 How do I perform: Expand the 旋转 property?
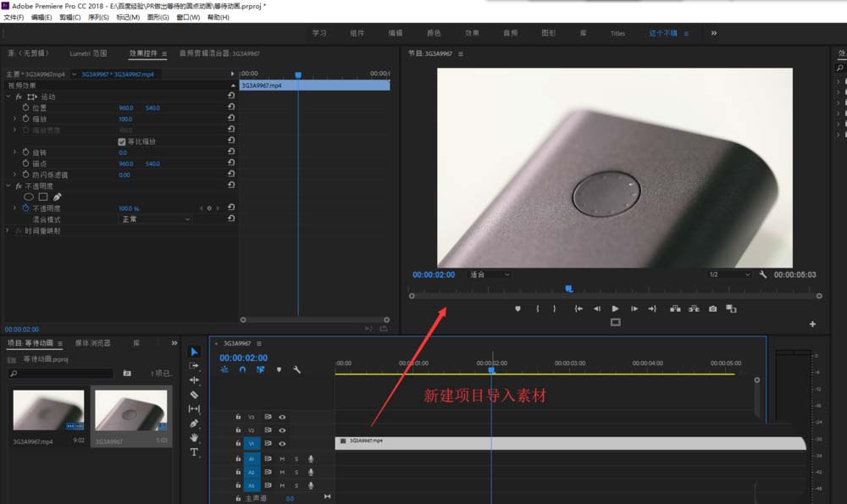click(14, 152)
